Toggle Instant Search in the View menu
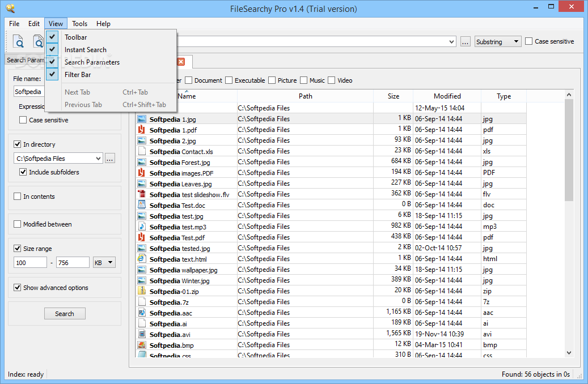 [111, 49]
